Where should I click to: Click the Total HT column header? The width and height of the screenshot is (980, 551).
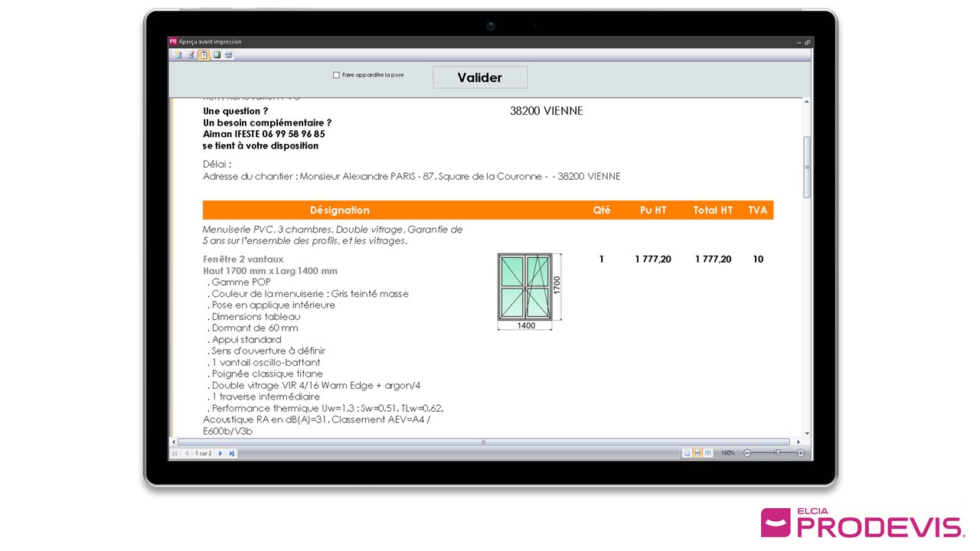(713, 210)
